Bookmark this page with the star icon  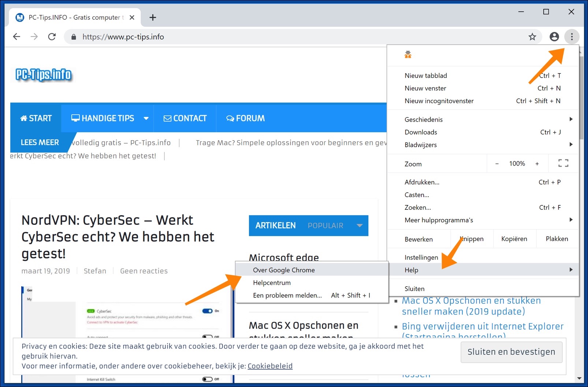pyautogui.click(x=532, y=37)
